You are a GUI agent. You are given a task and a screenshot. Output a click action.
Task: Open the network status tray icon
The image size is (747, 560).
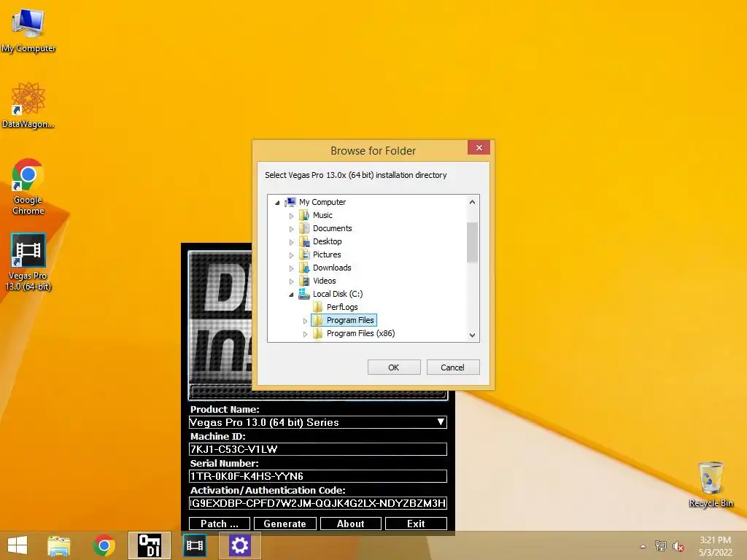pyautogui.click(x=661, y=546)
